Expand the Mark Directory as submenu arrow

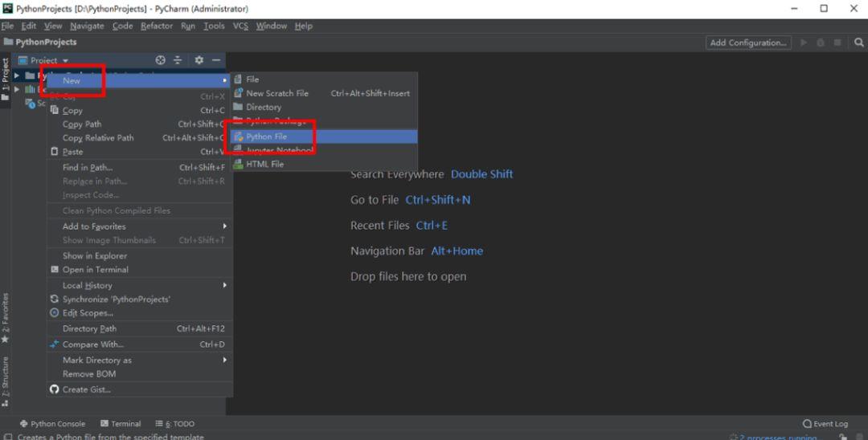coord(225,360)
